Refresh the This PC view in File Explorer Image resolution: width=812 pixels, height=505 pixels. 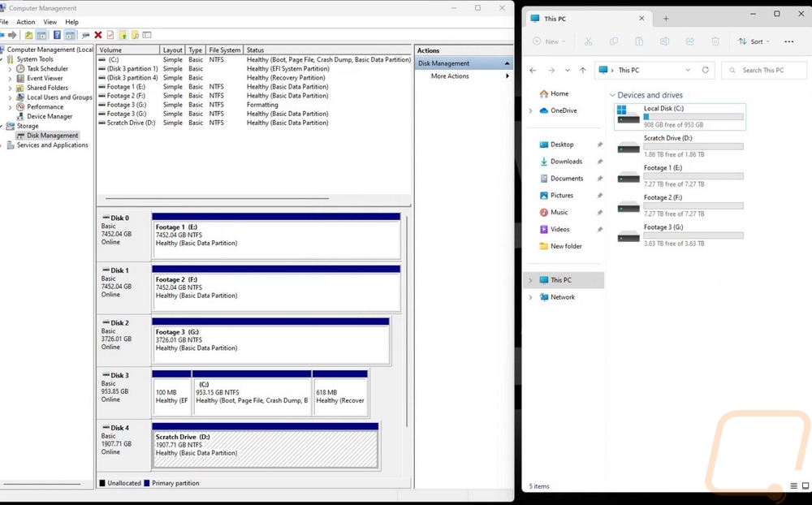click(706, 70)
